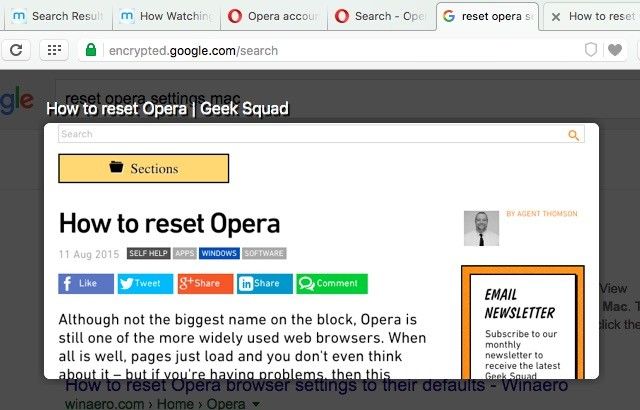Reload the page with the refresh button
The width and height of the screenshot is (640, 410).
pos(19,50)
